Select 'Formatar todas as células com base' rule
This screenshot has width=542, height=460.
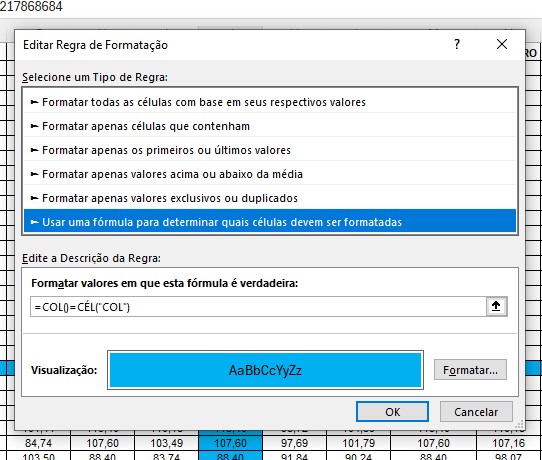point(270,102)
